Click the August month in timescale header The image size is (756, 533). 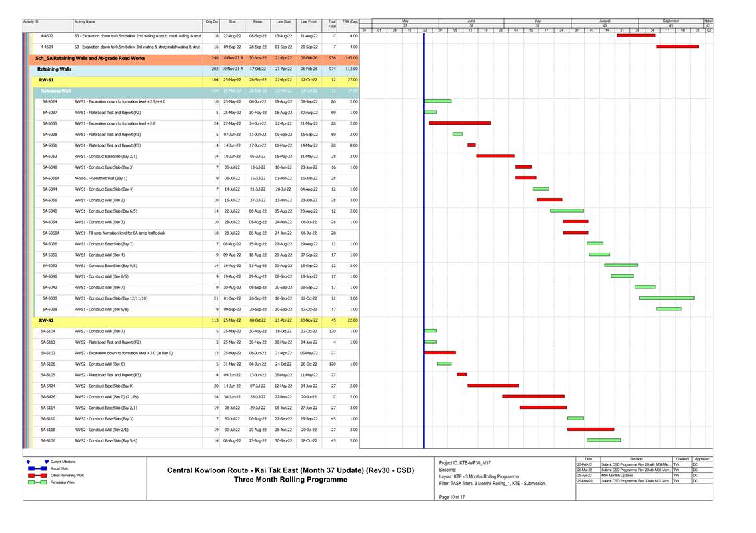[x=604, y=21]
